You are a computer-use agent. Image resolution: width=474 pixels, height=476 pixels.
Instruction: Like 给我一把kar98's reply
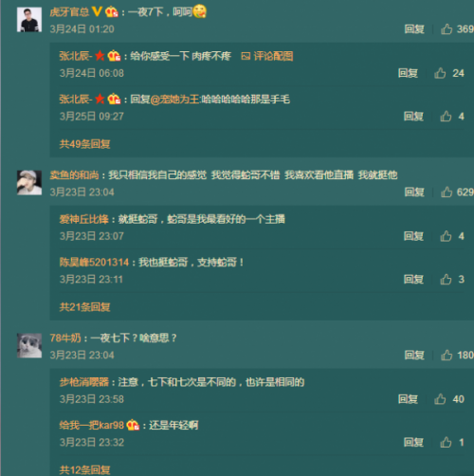(446, 442)
